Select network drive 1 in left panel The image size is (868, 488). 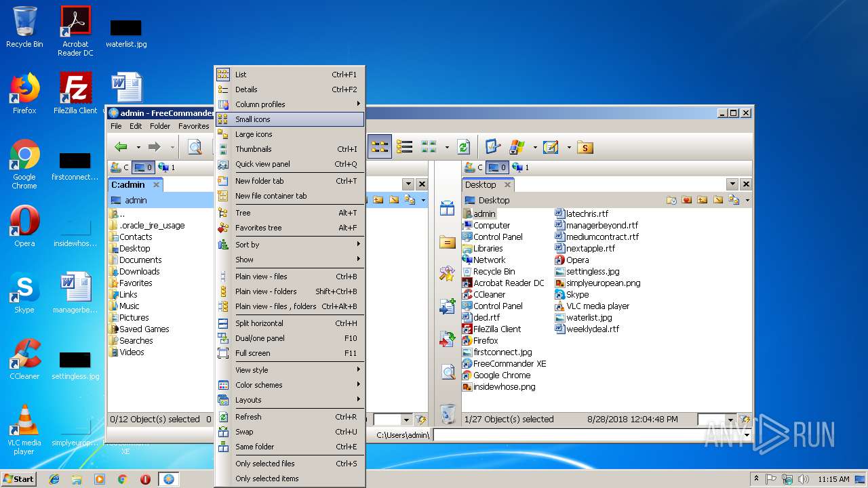pos(166,167)
